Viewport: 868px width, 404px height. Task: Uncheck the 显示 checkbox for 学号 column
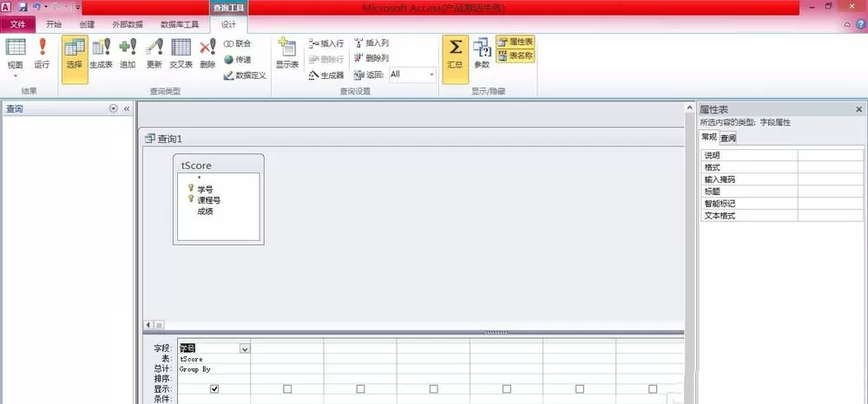[214, 389]
